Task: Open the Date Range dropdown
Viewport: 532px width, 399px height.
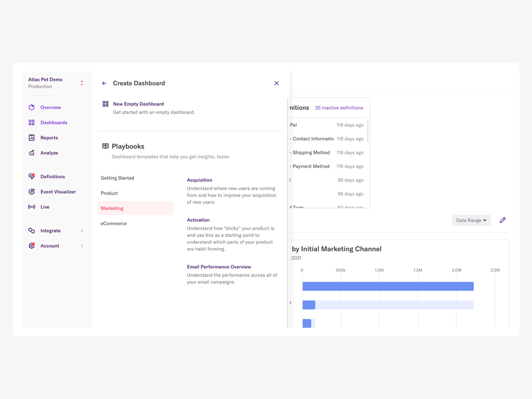Action: tap(471, 220)
